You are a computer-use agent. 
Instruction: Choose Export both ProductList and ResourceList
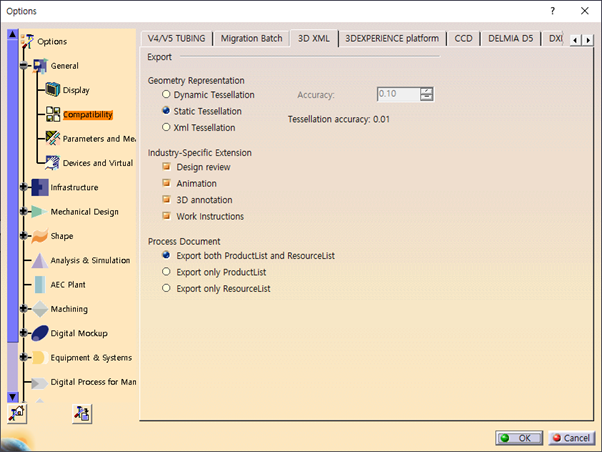(166, 255)
